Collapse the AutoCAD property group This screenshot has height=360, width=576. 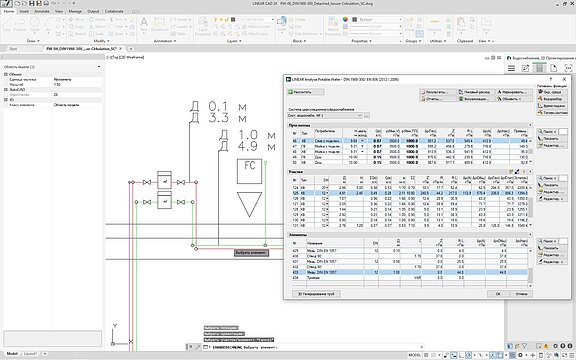[6, 89]
